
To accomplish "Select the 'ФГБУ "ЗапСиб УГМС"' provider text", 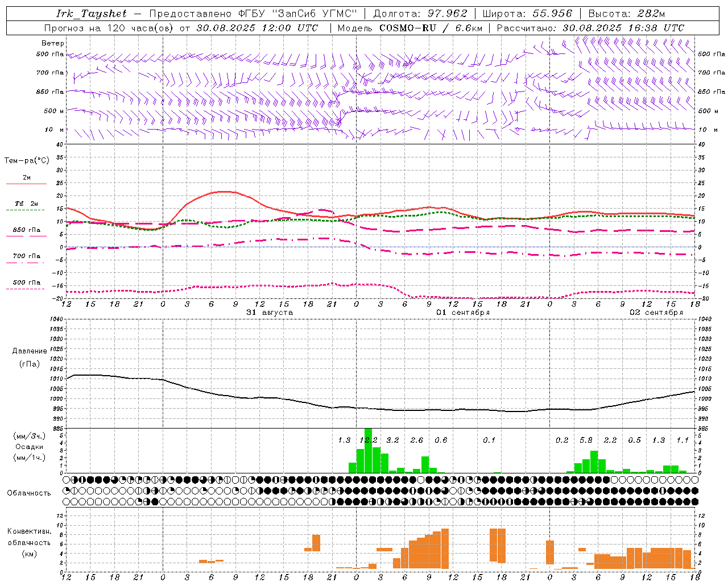I will point(297,14).
